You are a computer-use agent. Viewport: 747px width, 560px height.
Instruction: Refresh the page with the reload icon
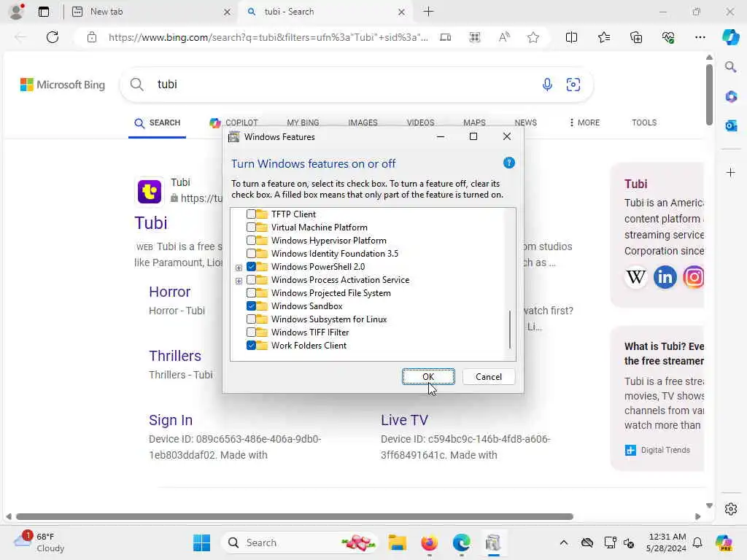pyautogui.click(x=53, y=37)
